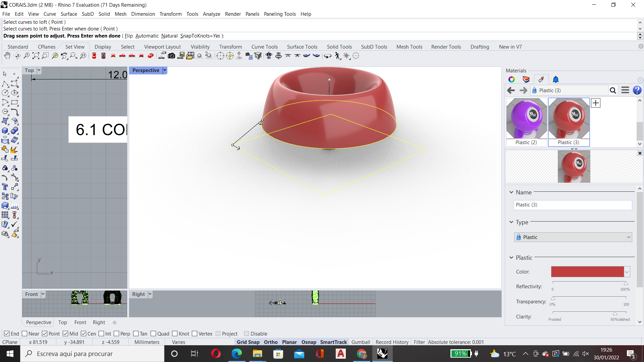This screenshot has height=362, width=644.
Task: Open the Materials search magnifier
Action: 613,90
